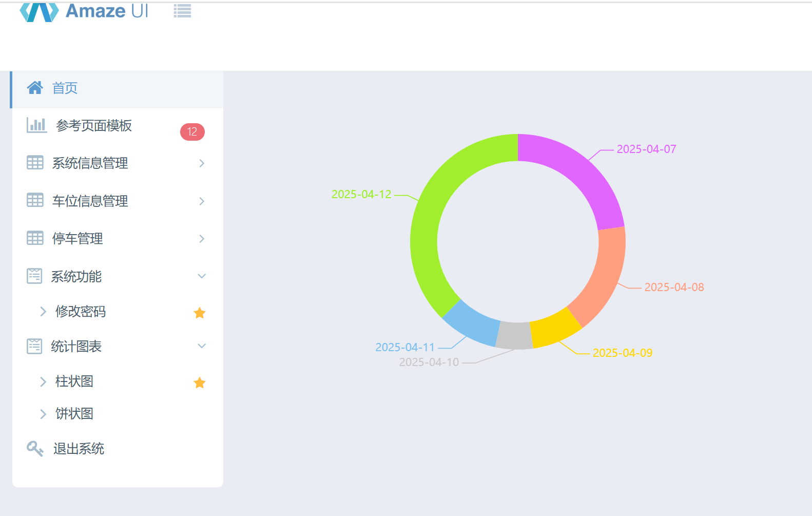
Task: Click the bar chart icon beside 参考页面模板
Action: tap(36, 125)
